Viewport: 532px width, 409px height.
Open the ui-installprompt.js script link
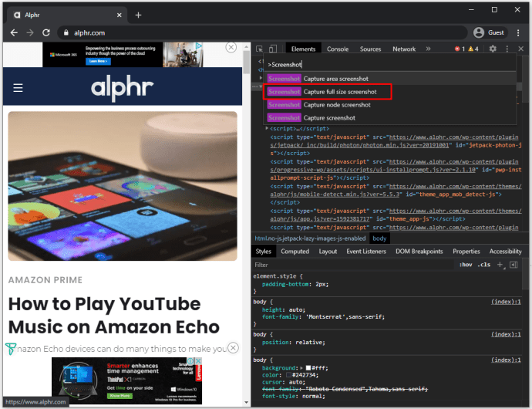394,165
